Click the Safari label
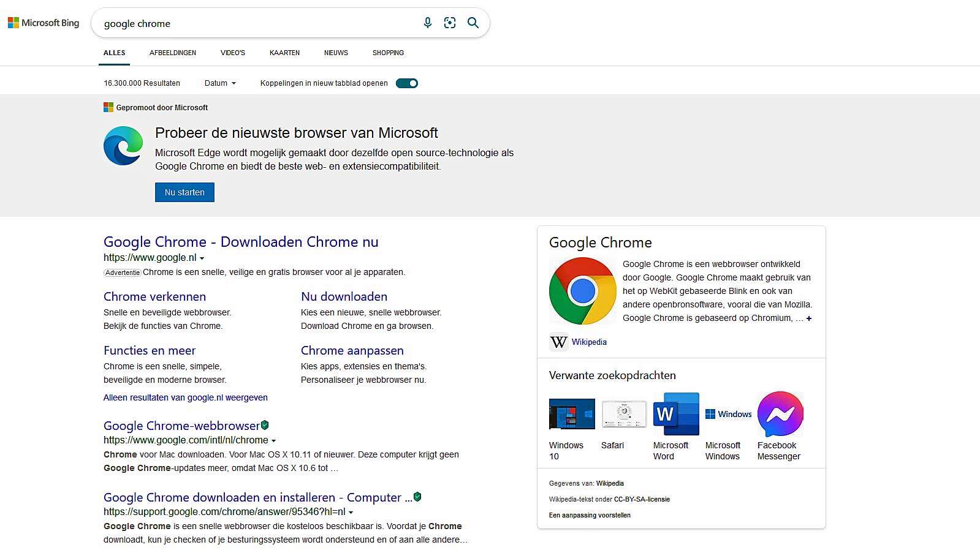Image resolution: width=980 pixels, height=553 pixels. (x=612, y=445)
